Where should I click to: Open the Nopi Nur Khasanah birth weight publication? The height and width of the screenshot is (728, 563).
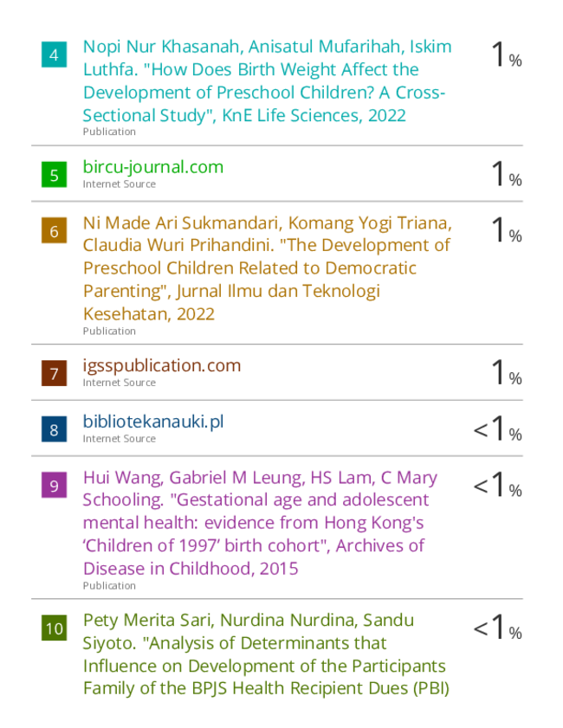[x=267, y=81]
